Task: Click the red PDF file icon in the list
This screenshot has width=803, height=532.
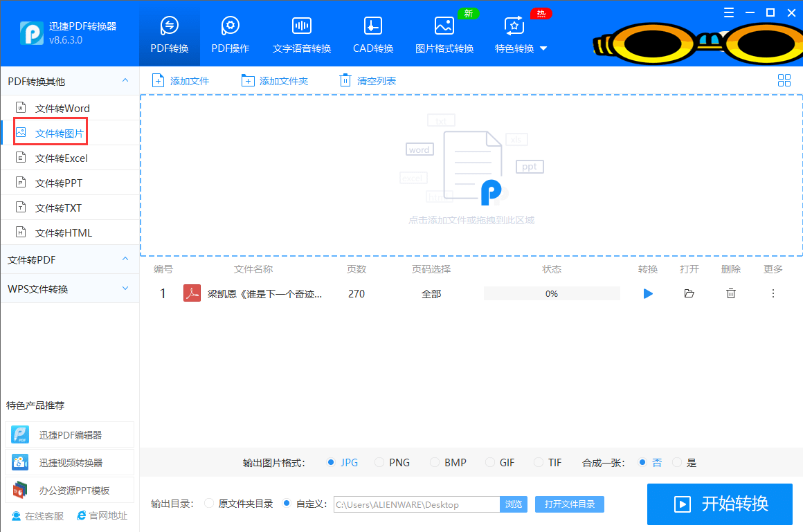Action: pyautogui.click(x=192, y=293)
